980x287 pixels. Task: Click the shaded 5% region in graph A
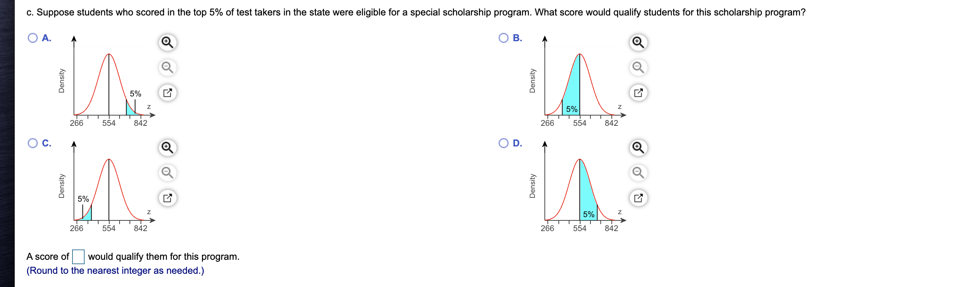click(130, 110)
